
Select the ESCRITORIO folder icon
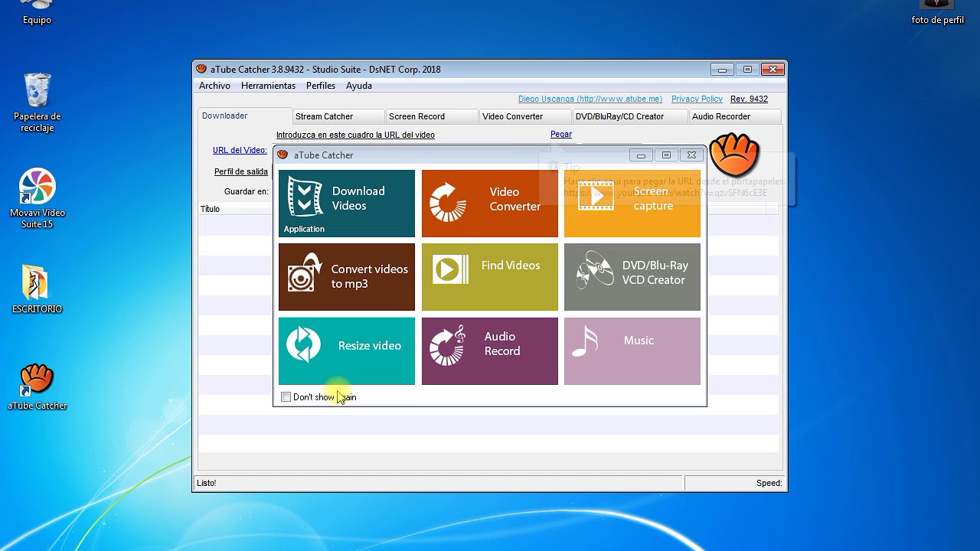(x=37, y=289)
